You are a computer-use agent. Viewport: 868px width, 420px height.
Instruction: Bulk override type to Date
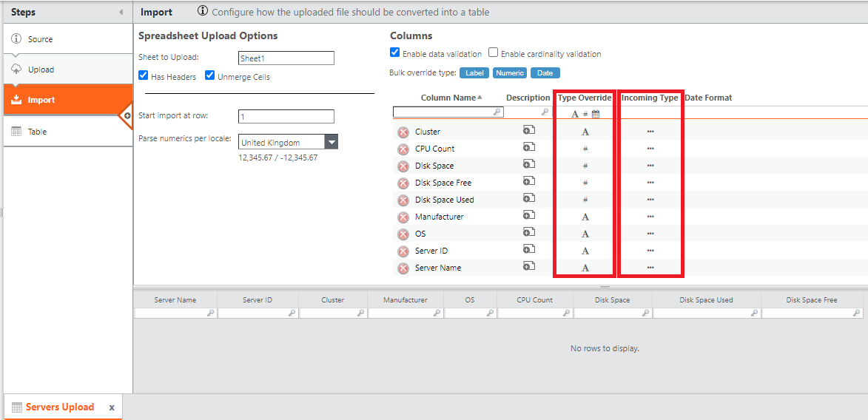coord(545,72)
